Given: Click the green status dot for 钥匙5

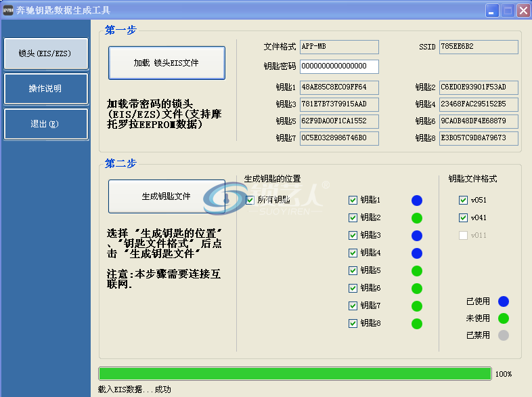Looking at the screenshot, I should tap(417, 271).
